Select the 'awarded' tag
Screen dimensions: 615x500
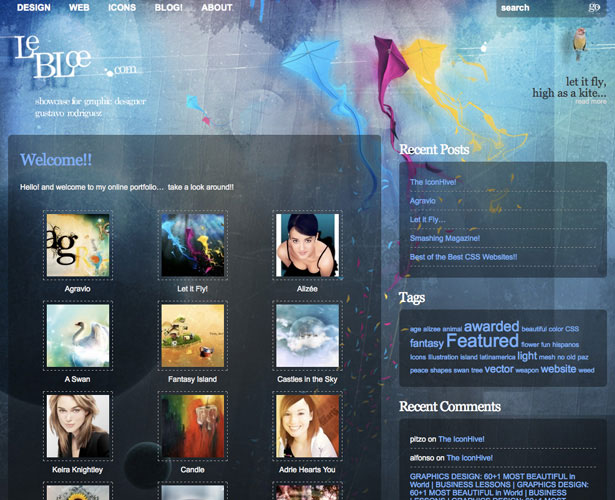(x=491, y=326)
